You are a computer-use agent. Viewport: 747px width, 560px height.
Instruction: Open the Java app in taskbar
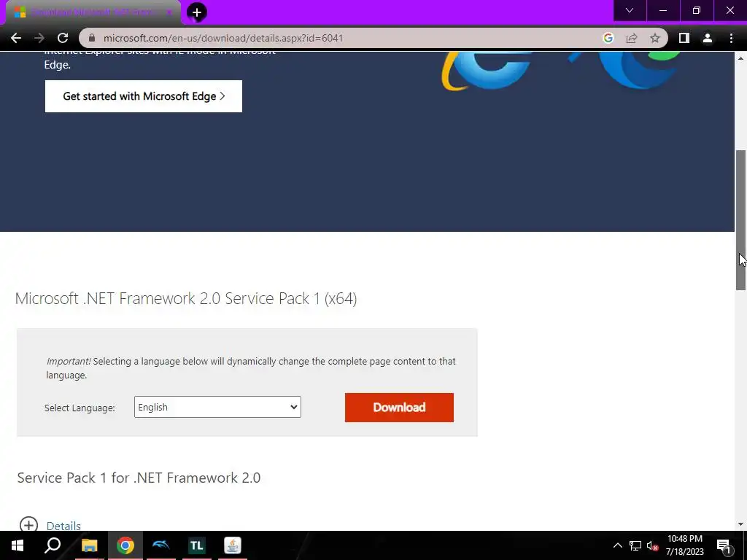click(233, 545)
